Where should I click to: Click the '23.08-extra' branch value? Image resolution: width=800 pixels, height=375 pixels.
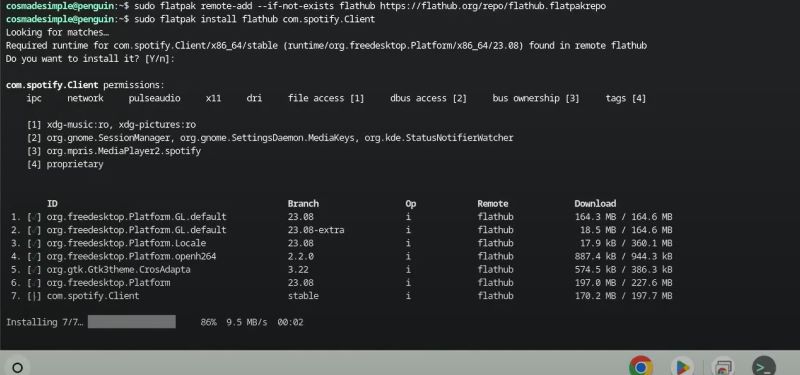click(x=316, y=230)
